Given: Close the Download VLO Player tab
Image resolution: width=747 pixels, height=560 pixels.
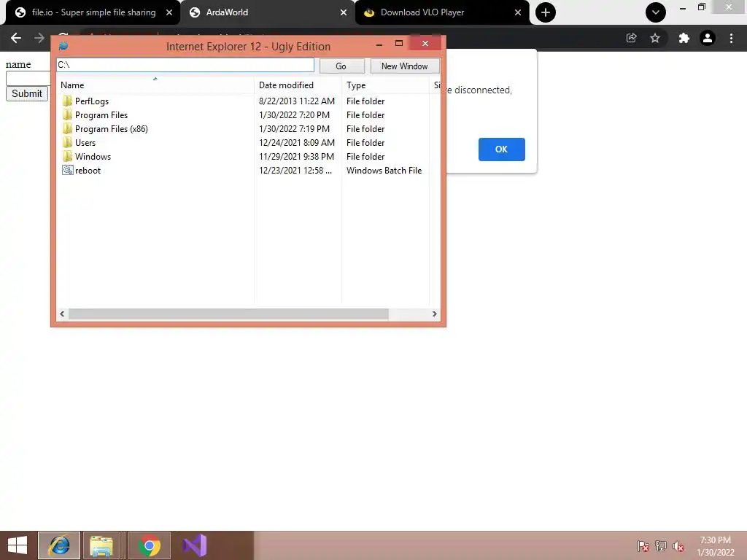Looking at the screenshot, I should click(518, 12).
